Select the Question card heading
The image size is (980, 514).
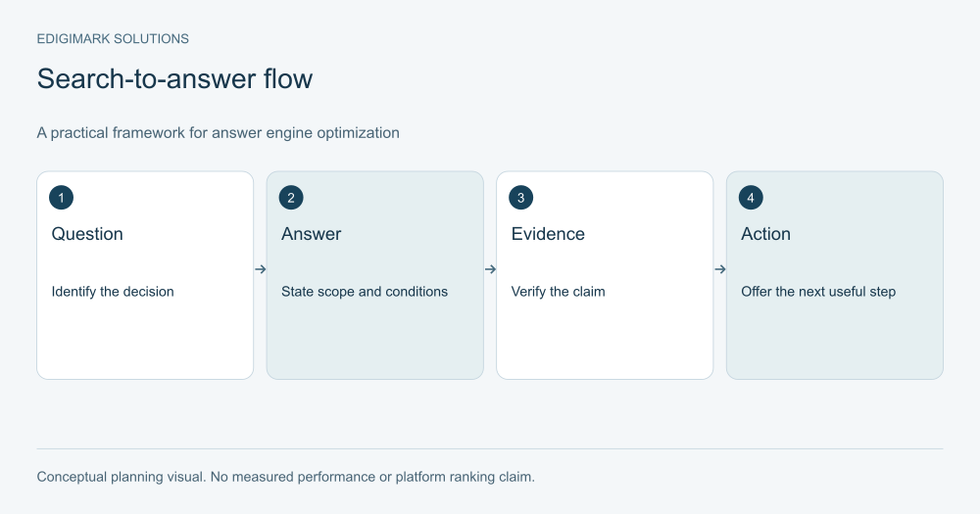tap(87, 234)
